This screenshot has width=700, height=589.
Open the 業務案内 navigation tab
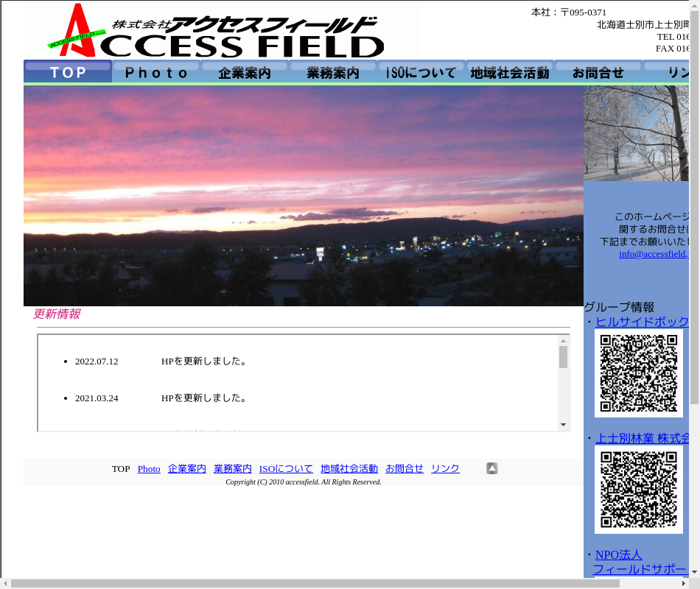click(333, 72)
